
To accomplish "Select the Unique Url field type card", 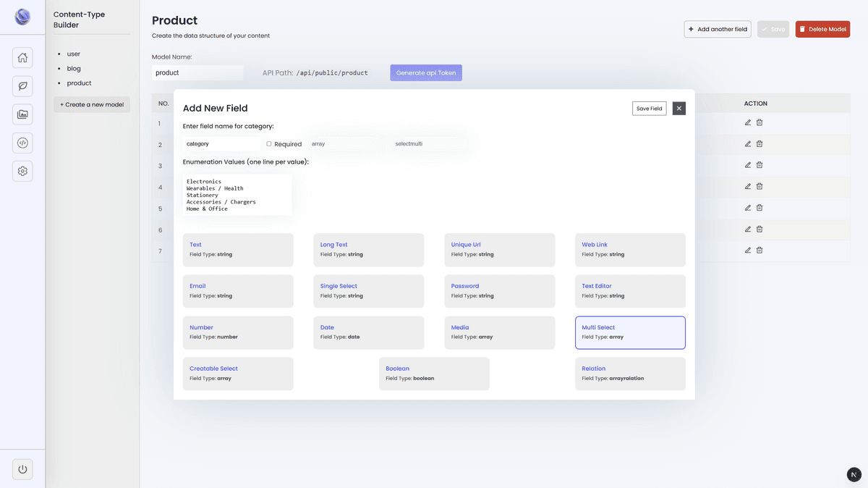I will [500, 250].
